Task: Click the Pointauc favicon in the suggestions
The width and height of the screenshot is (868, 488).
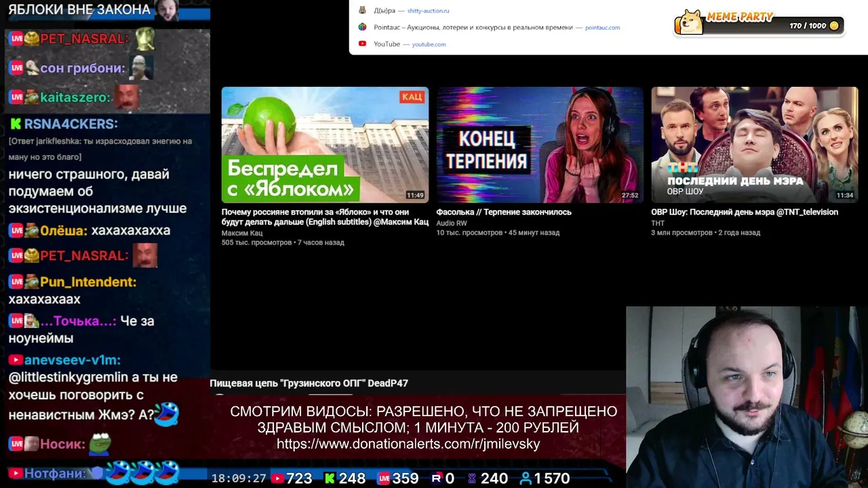Action: [362, 27]
